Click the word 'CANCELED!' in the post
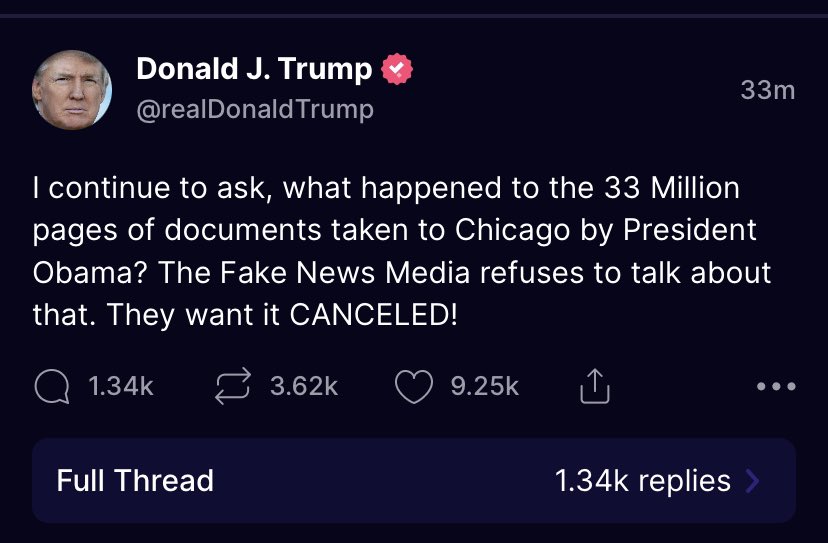Viewport: 828px width, 543px height. [x=373, y=316]
